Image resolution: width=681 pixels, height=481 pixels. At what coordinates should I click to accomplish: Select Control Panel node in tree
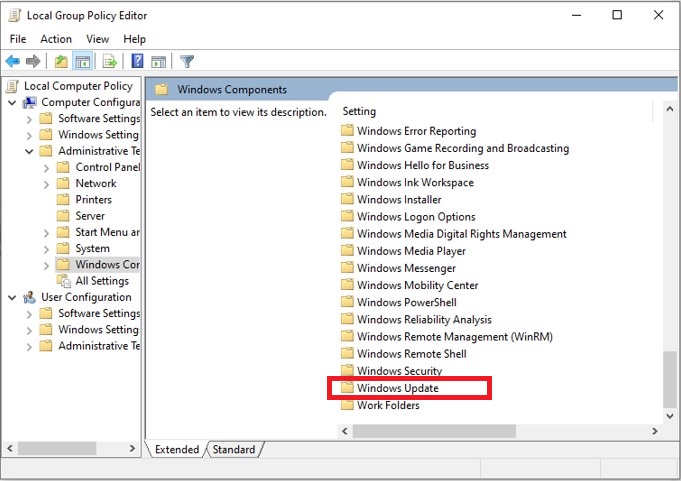107,167
